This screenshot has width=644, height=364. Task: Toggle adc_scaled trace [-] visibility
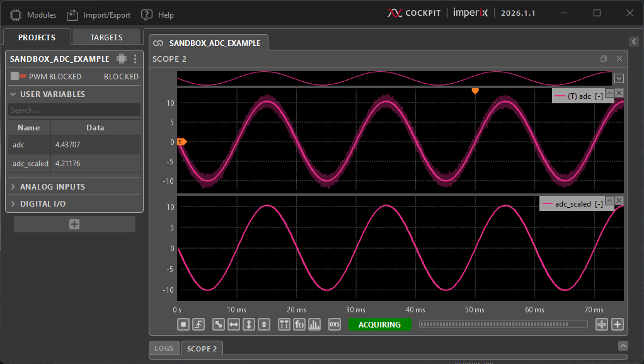pyautogui.click(x=599, y=204)
